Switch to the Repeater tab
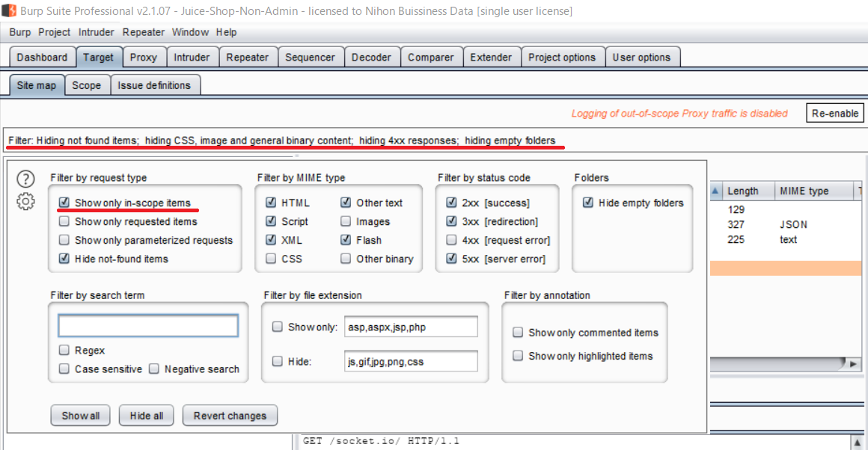 (x=248, y=58)
